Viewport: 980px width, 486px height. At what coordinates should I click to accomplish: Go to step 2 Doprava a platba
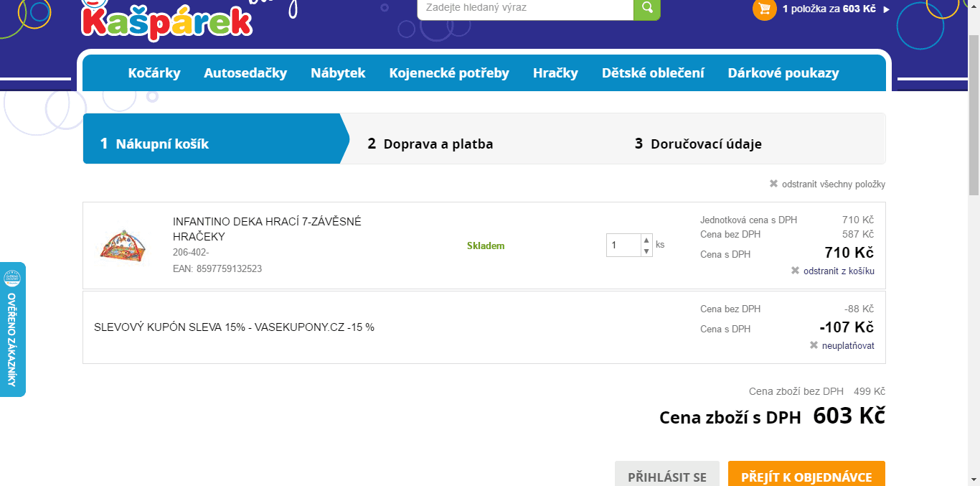[x=430, y=144]
